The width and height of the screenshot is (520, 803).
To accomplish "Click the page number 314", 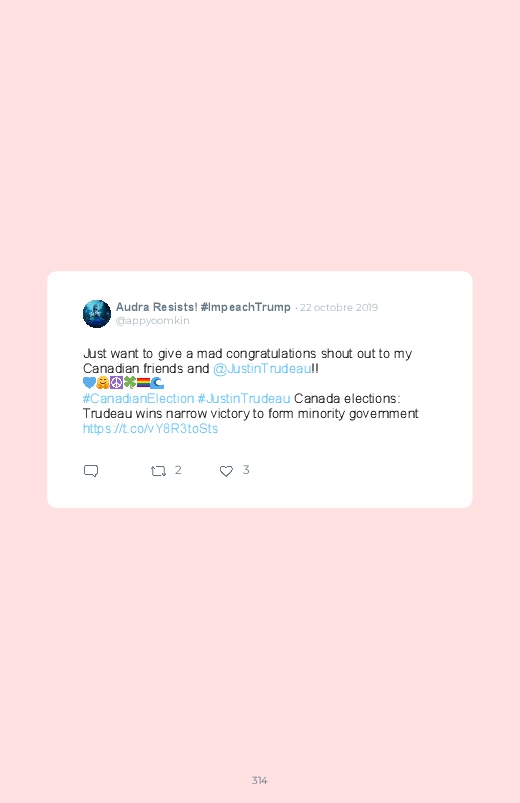I will (260, 780).
